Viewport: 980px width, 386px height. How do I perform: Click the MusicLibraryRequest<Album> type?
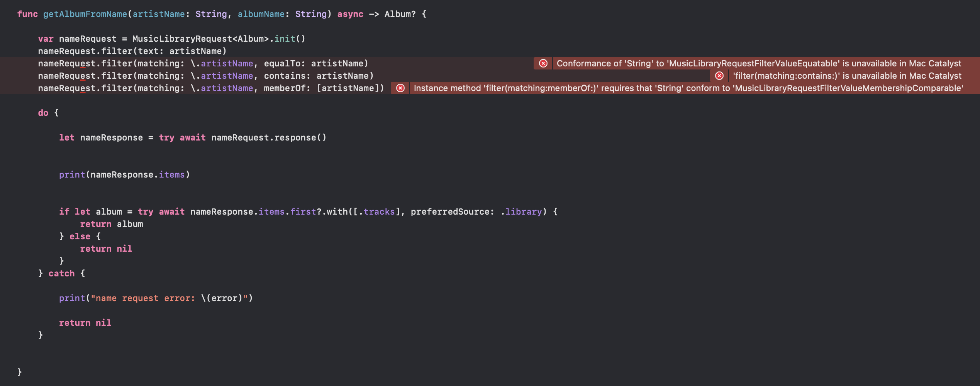[x=200, y=39]
